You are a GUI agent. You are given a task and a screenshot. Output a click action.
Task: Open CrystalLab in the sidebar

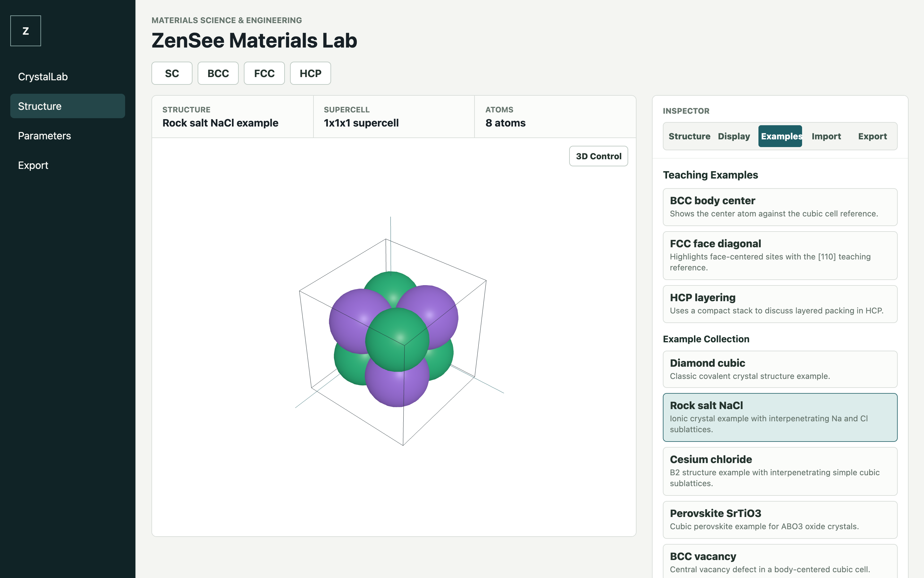(x=68, y=76)
